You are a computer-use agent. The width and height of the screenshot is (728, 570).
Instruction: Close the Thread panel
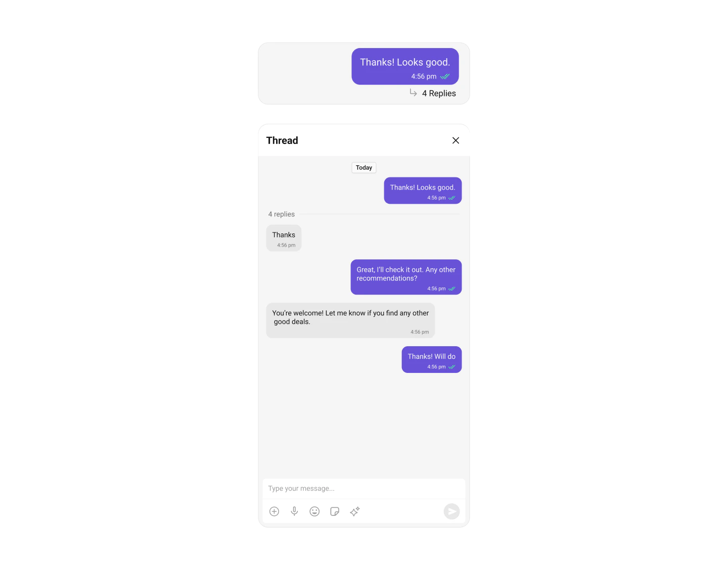coord(456,140)
